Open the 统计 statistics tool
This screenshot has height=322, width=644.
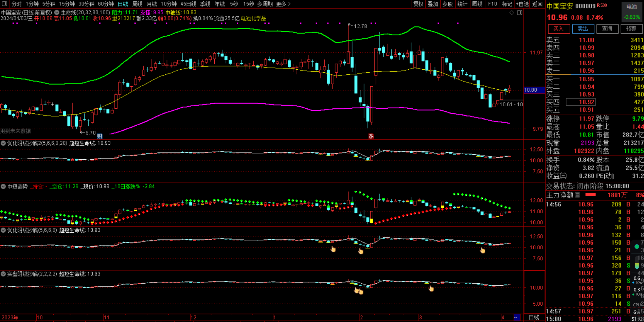(x=462, y=4)
